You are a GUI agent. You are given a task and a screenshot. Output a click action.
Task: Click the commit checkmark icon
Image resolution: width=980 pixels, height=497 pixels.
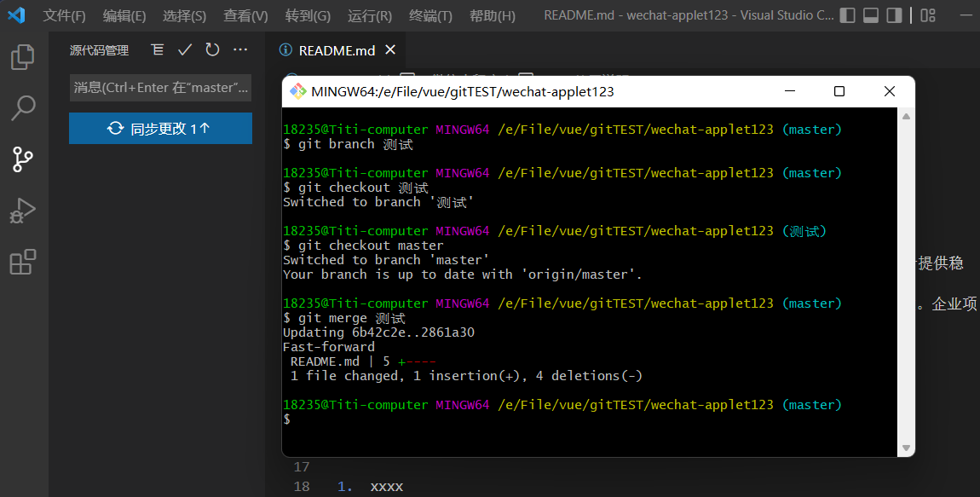tap(185, 50)
